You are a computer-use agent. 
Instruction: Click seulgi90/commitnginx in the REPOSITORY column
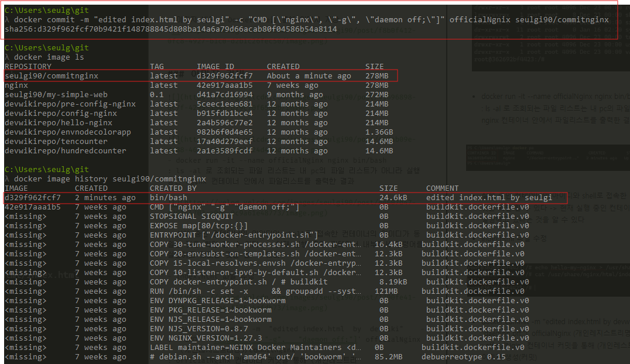(52, 75)
